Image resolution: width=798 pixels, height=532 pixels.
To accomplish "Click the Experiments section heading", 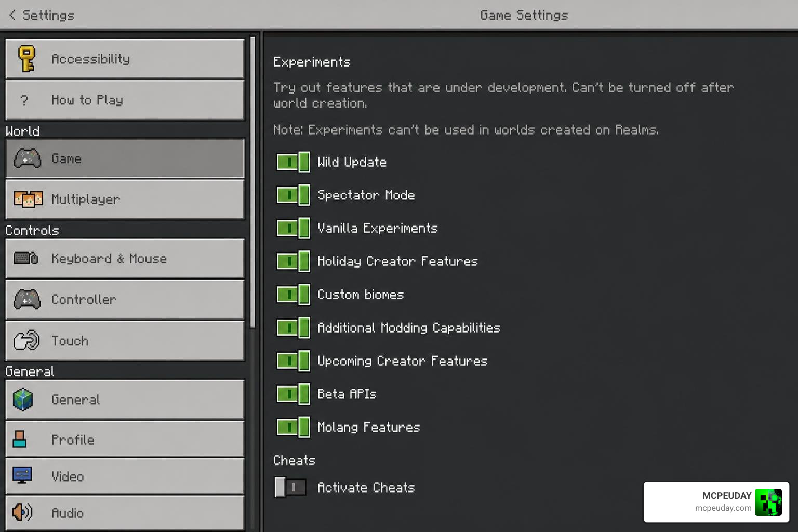I will click(312, 62).
